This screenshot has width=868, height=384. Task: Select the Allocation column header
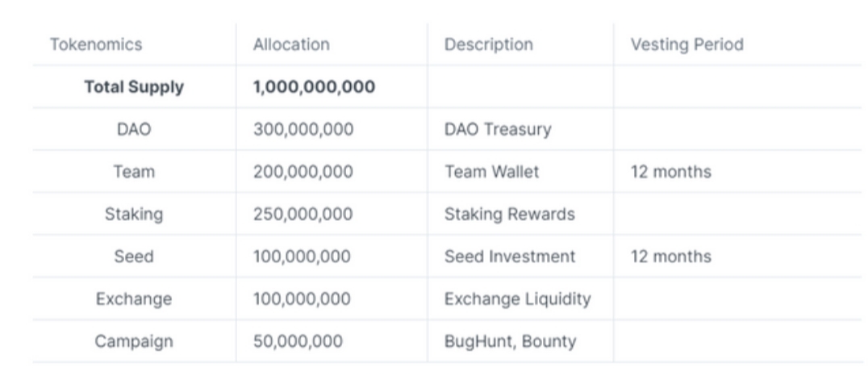[x=291, y=44]
